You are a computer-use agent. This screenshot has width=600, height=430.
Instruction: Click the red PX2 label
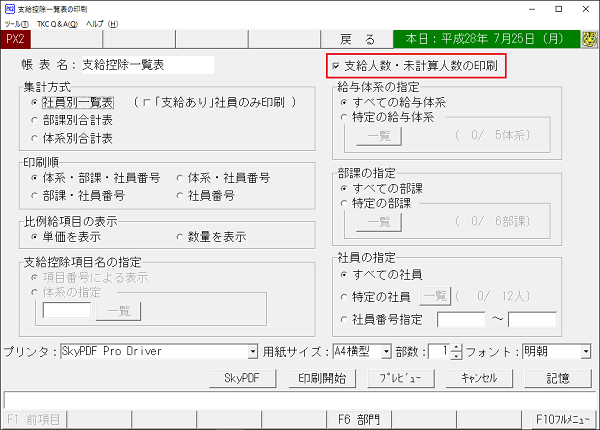(x=15, y=39)
